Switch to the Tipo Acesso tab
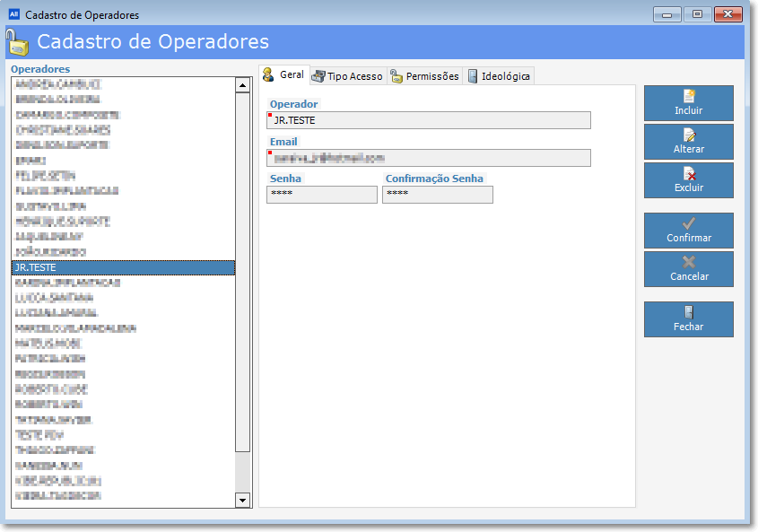Viewport: 758px width, 532px height. point(347,76)
